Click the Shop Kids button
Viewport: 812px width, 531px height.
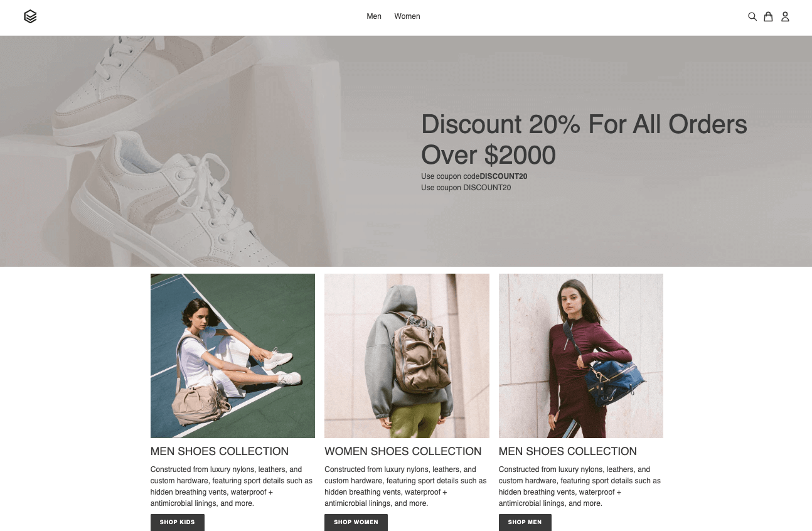pyautogui.click(x=178, y=522)
